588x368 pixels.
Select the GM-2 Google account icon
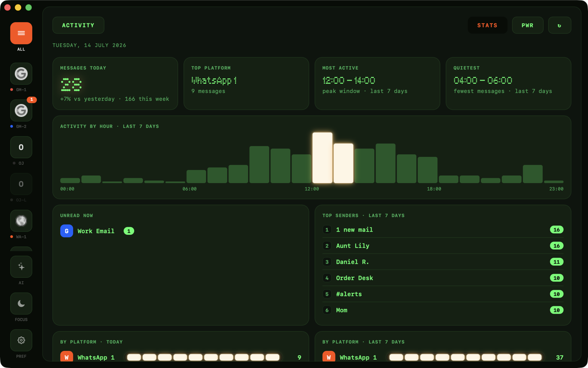(21, 110)
